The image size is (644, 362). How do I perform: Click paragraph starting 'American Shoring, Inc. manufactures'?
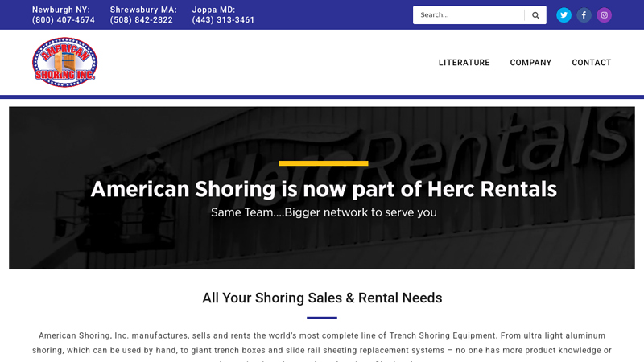pyautogui.click(x=322, y=347)
